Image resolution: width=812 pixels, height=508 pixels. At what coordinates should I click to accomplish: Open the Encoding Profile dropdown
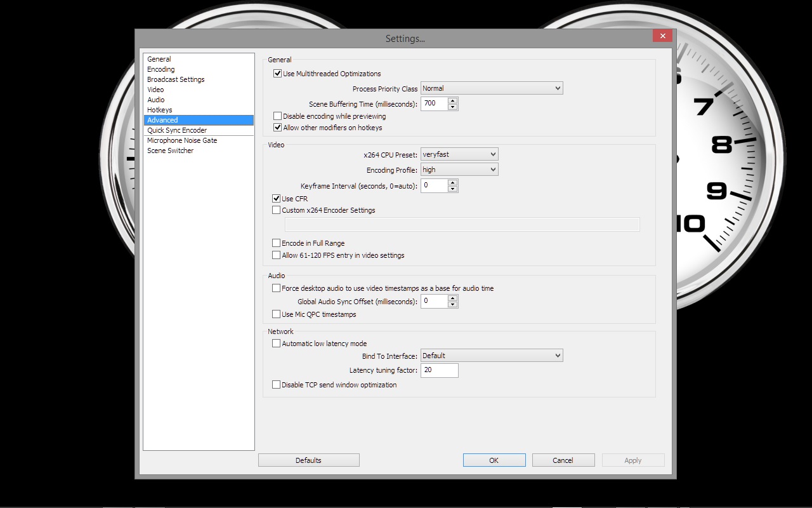[459, 170]
